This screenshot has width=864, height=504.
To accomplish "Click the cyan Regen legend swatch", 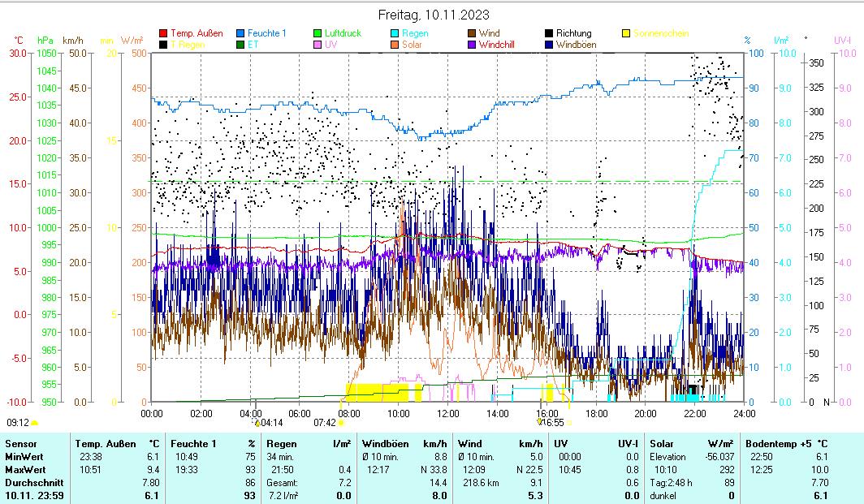I will [395, 34].
